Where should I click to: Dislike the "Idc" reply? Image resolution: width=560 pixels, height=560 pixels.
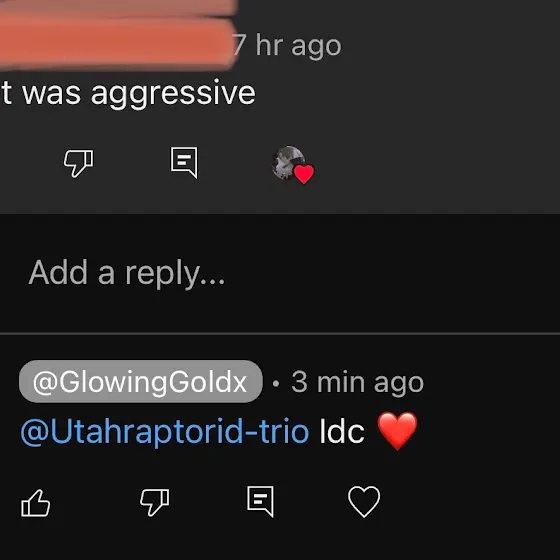click(x=155, y=502)
